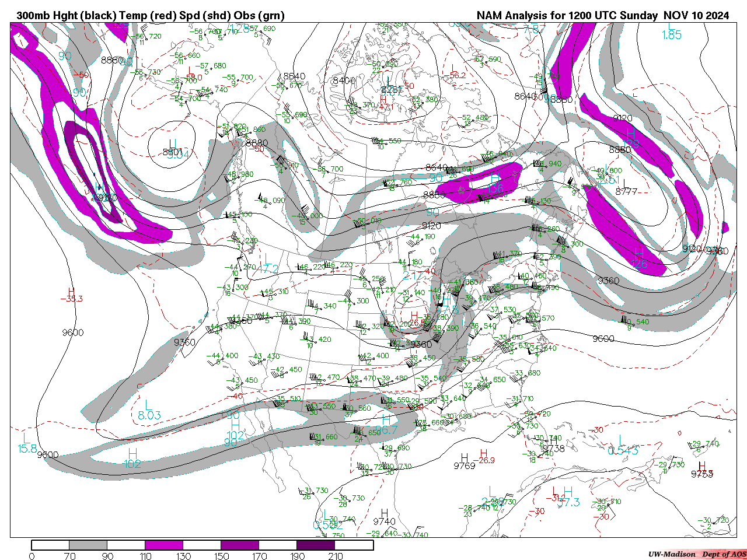Click the black H marker labeled 9769
747x560 pixels.
click(465, 458)
